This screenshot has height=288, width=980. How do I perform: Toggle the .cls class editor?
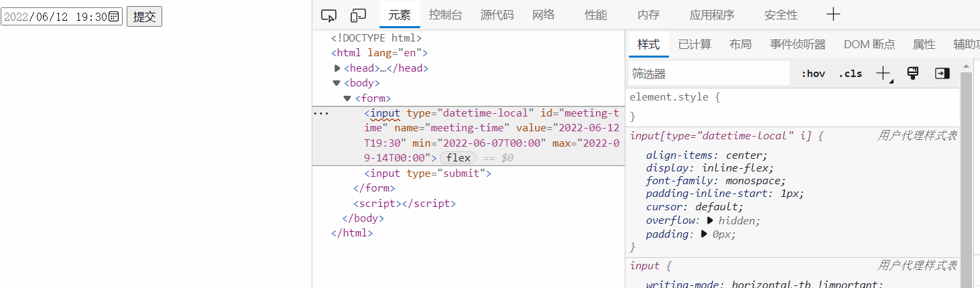(x=851, y=74)
